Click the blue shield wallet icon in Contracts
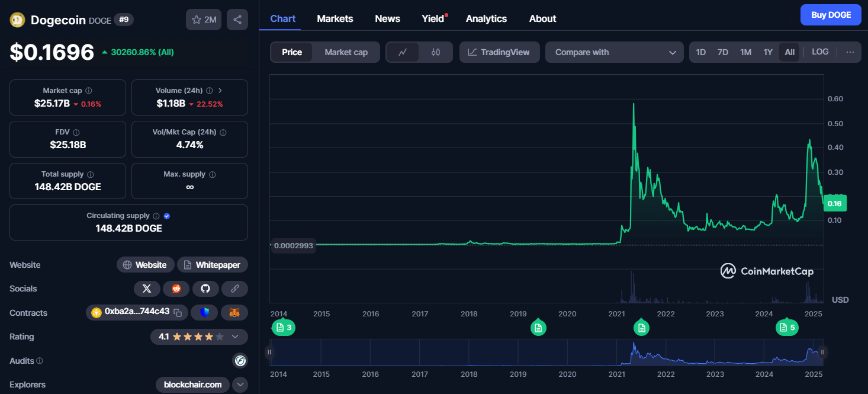 [204, 312]
